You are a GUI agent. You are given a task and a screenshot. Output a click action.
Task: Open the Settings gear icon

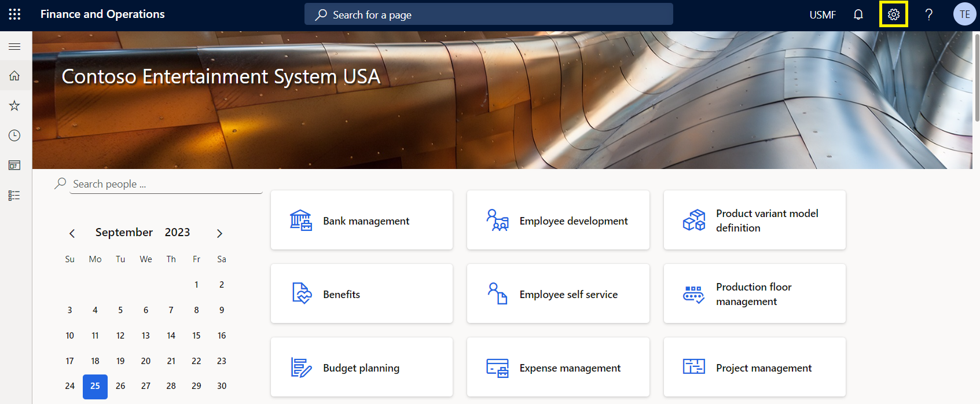(x=894, y=14)
